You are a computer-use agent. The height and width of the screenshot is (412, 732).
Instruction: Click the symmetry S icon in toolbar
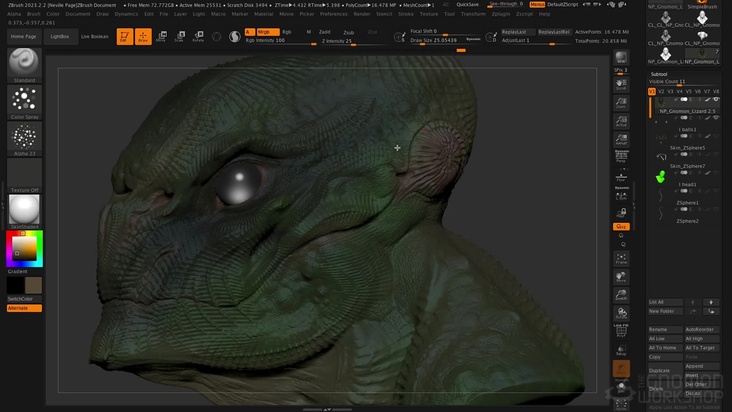400,37
